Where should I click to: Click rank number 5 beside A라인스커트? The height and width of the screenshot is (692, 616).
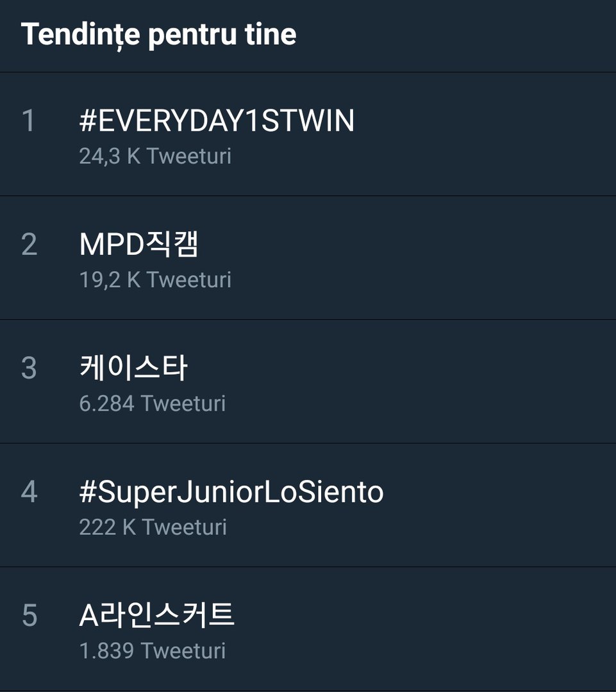[29, 616]
